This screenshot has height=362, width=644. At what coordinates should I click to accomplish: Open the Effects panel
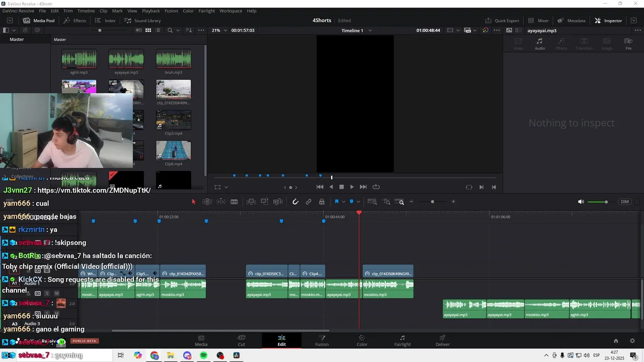(x=74, y=21)
